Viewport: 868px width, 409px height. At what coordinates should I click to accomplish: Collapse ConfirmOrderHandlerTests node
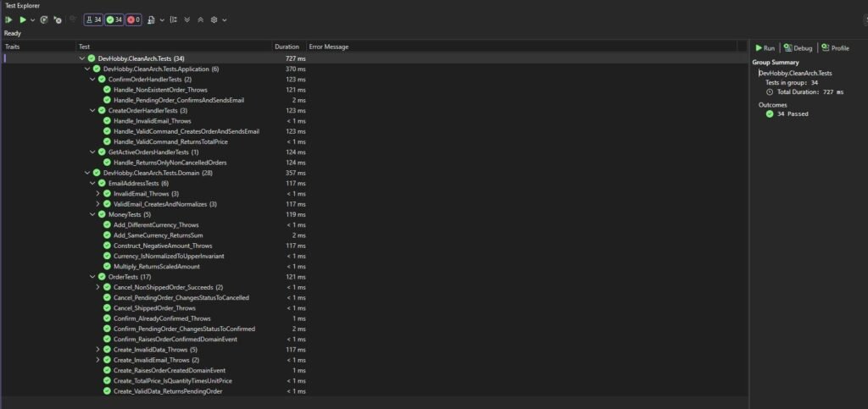coord(92,80)
